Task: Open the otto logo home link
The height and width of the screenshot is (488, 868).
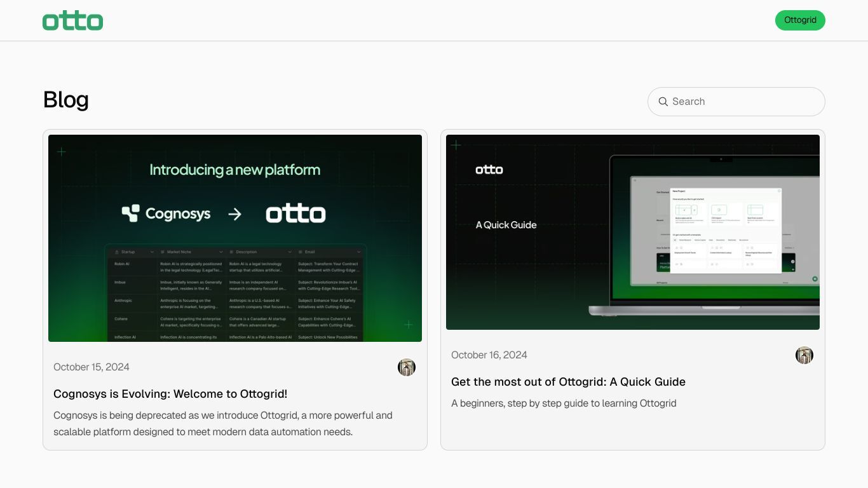Action: [x=72, y=21]
